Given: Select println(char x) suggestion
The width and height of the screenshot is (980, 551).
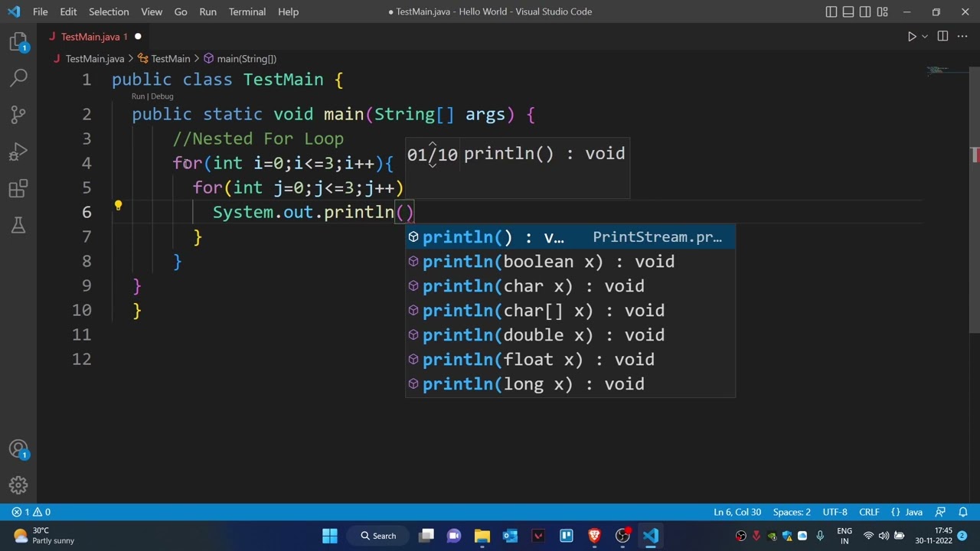Looking at the screenshot, I should (x=570, y=286).
